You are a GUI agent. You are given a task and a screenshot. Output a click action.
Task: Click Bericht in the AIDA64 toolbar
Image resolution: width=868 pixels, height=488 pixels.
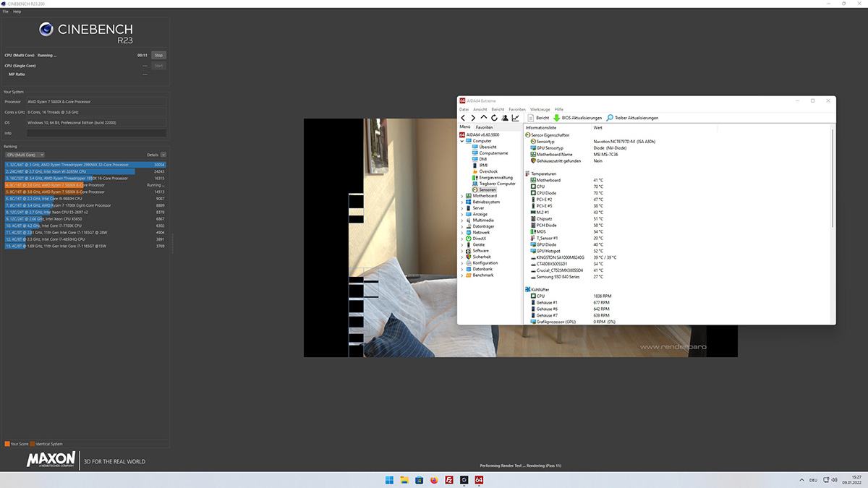click(x=538, y=118)
